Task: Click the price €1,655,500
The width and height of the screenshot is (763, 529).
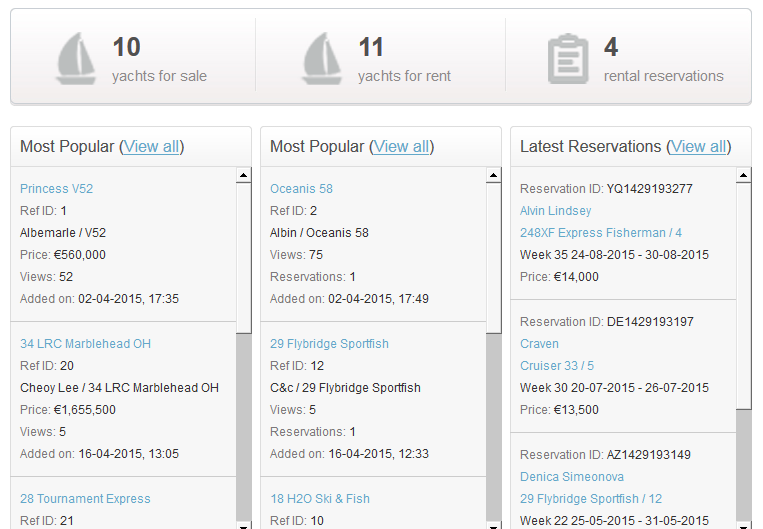Action: [85, 410]
